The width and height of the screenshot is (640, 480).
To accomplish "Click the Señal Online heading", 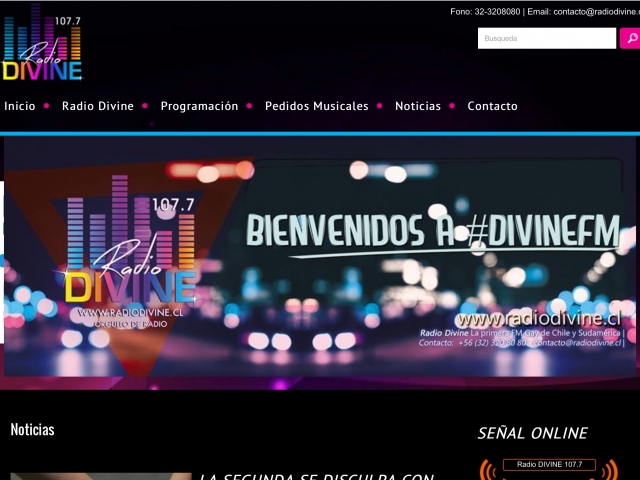I will tap(532, 433).
